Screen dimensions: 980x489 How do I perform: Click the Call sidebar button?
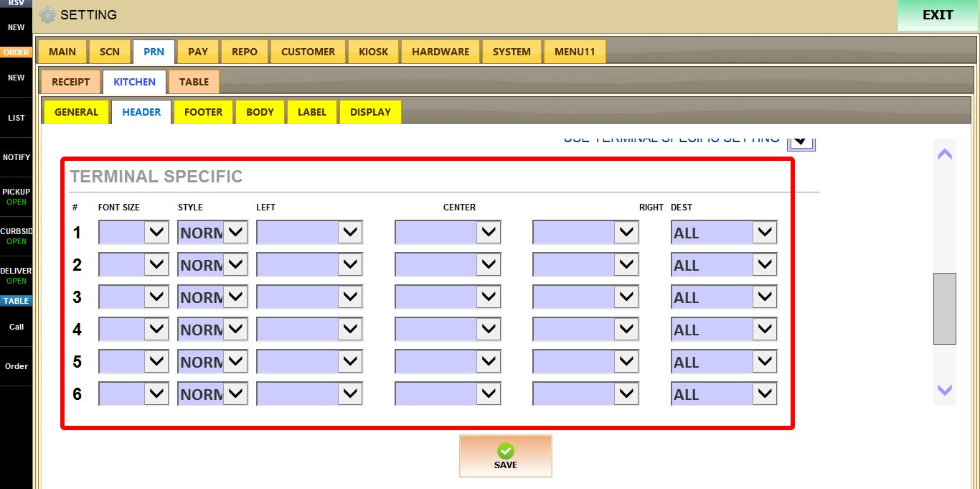point(16,327)
